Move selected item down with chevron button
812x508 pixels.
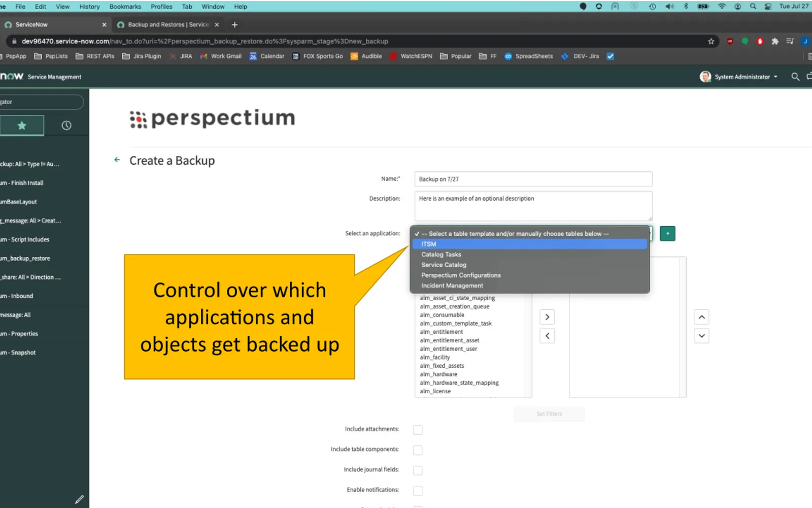[x=701, y=336]
